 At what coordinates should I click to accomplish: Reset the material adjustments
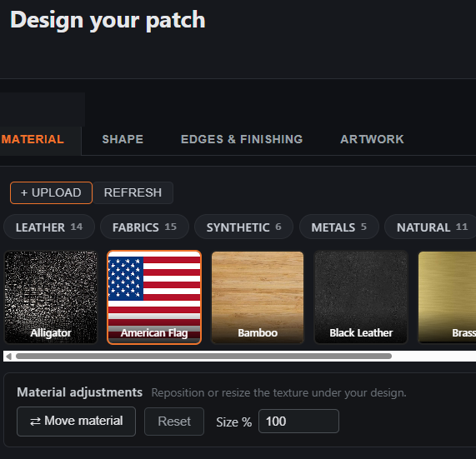pos(174,422)
